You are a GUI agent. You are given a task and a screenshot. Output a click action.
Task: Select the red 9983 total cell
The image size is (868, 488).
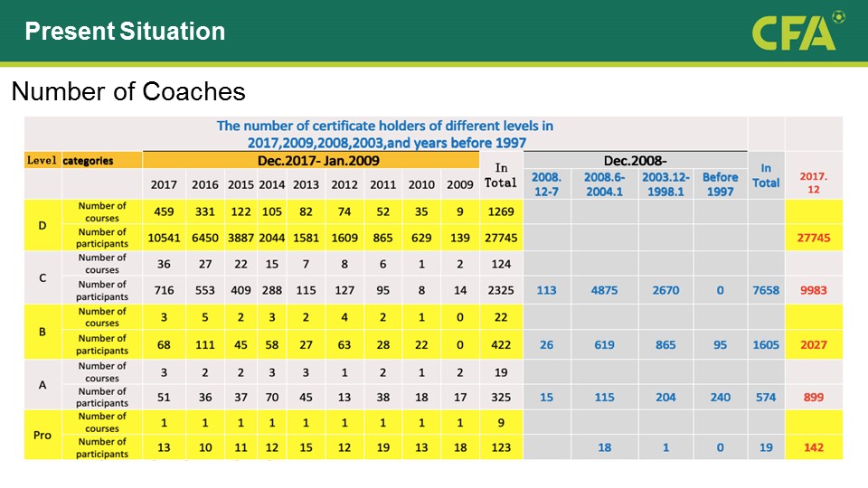point(813,290)
